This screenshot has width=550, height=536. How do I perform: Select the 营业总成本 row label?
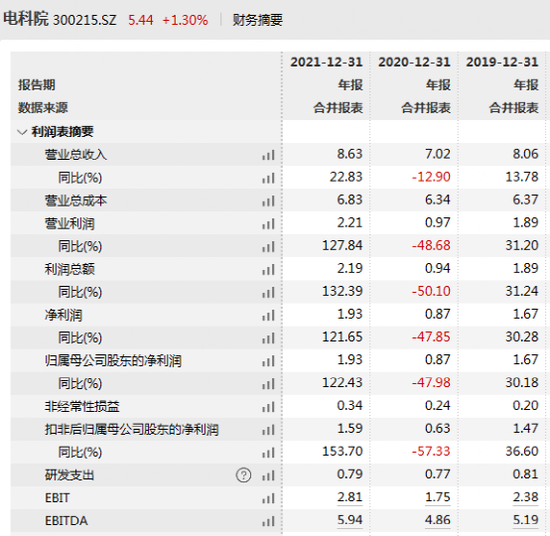[x=75, y=201]
